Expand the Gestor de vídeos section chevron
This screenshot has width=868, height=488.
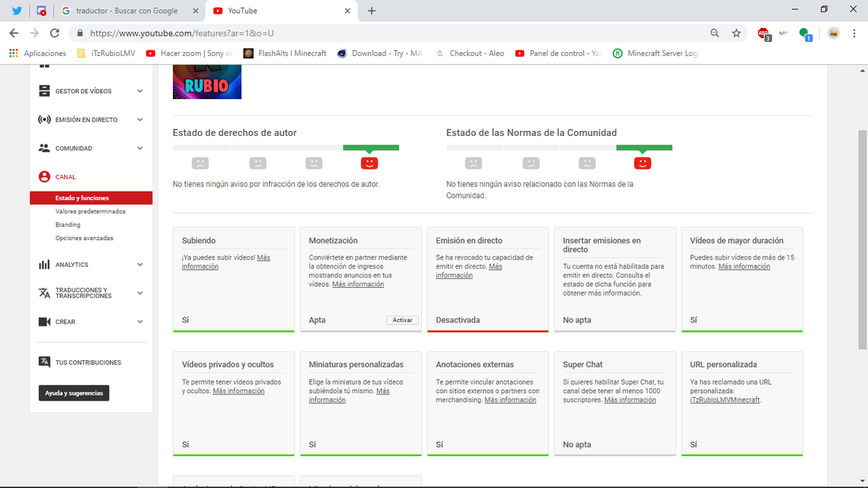[140, 91]
